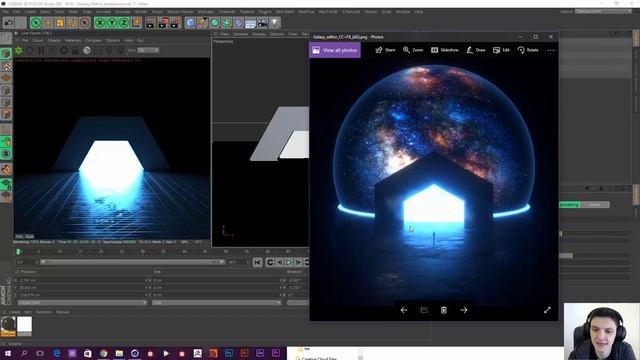
Task: Open the Edit Render Settings icon
Action: click(176, 23)
